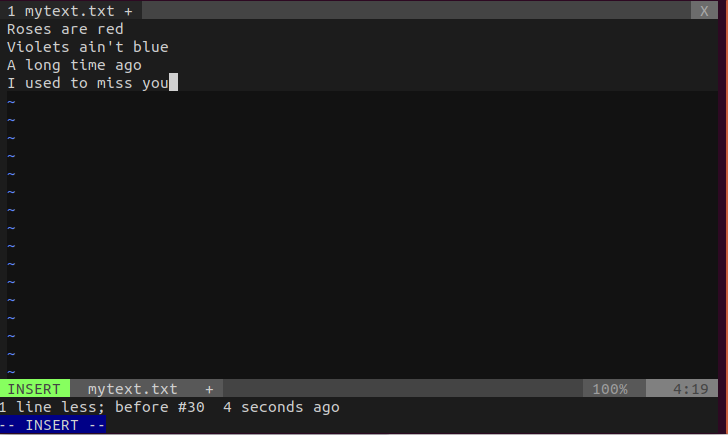Close the tab with the X button
728x435 pixels.
704,11
